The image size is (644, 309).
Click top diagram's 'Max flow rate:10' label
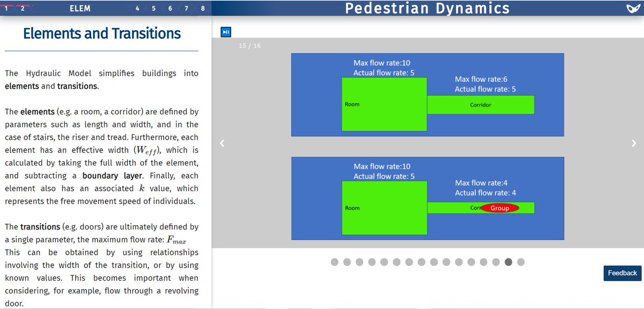(382, 63)
